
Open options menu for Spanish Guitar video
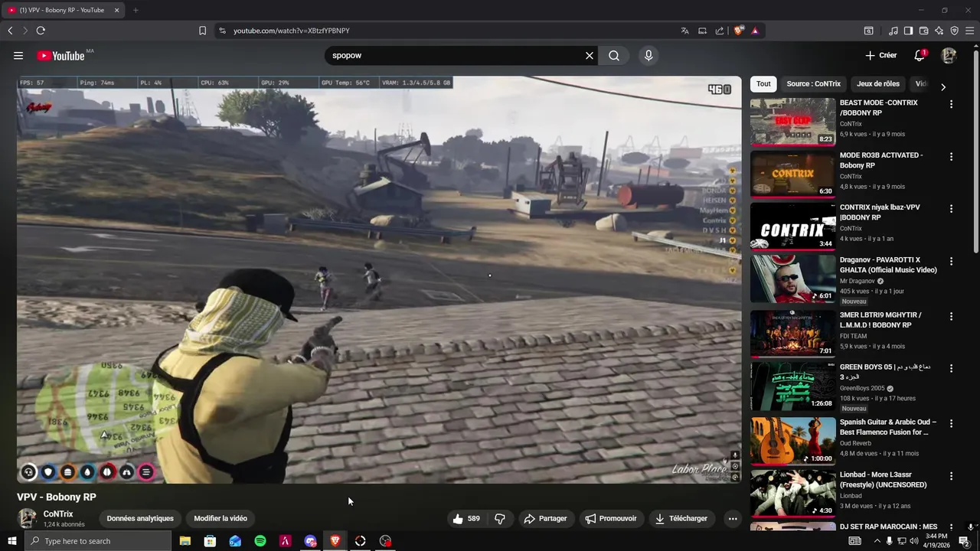point(952,423)
